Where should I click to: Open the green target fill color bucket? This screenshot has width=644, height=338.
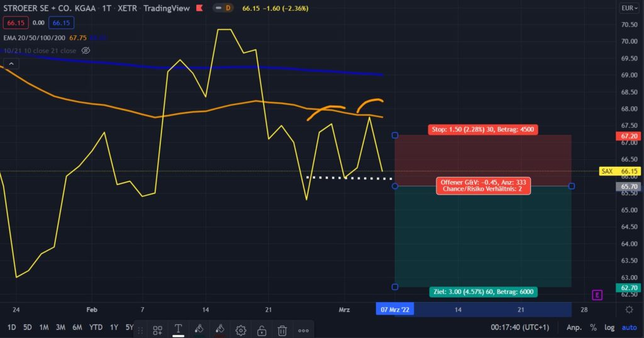coord(199,329)
